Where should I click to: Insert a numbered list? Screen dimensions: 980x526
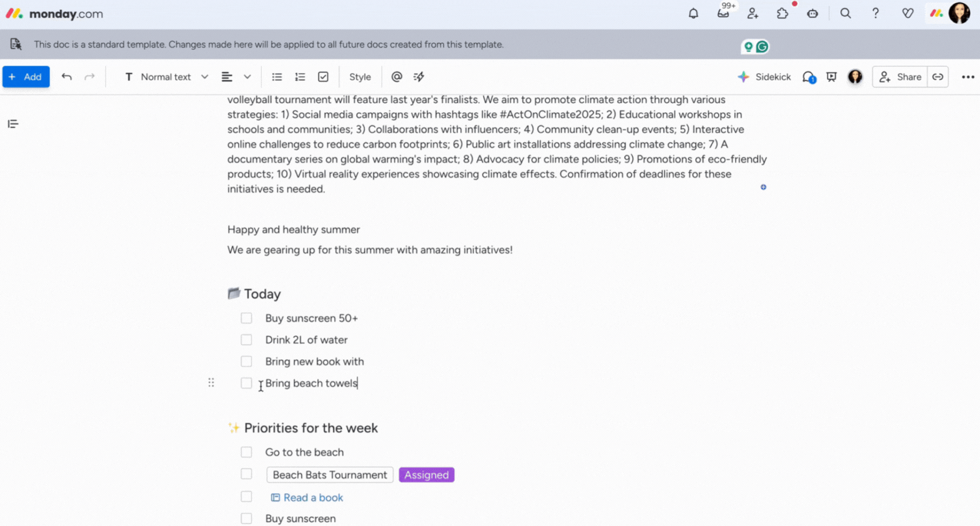300,77
